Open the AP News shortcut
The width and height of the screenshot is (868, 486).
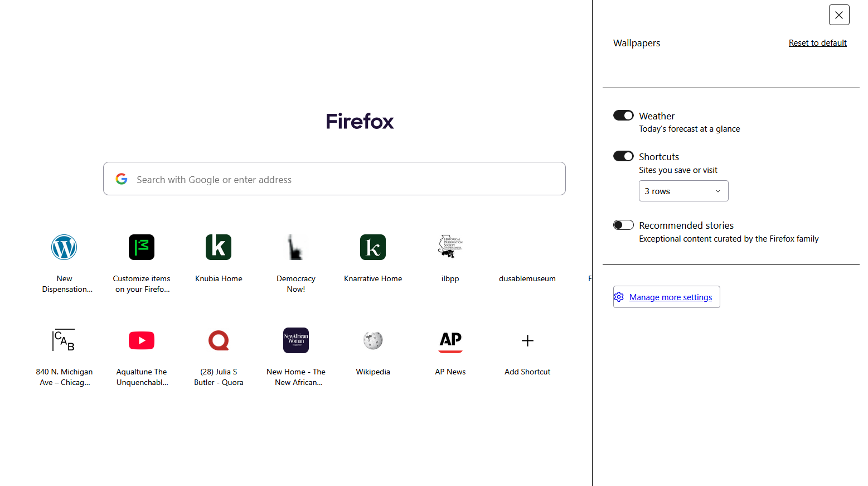[450, 340]
